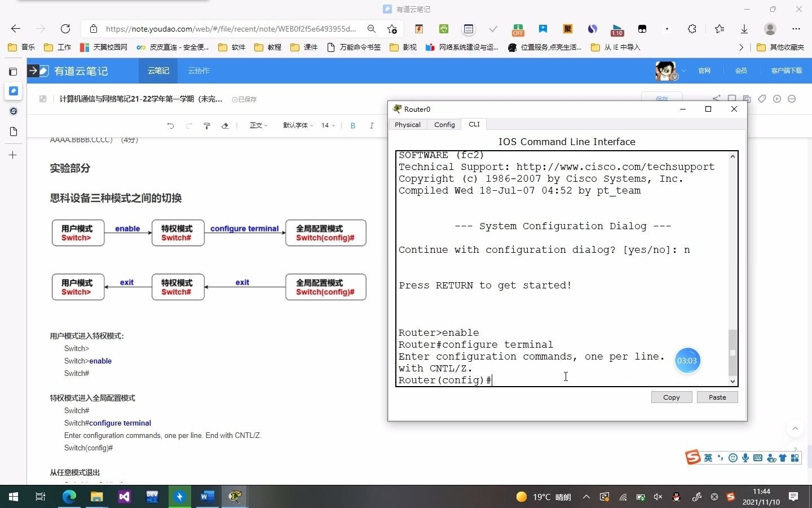
Task: Click the sync icon in left sidebar
Action: pyautogui.click(x=14, y=111)
